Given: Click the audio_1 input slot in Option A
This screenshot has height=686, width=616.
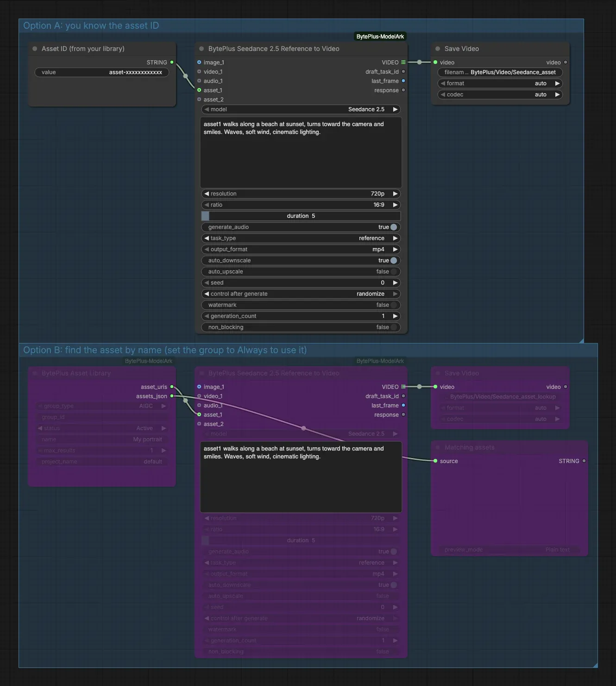Looking at the screenshot, I should (199, 81).
